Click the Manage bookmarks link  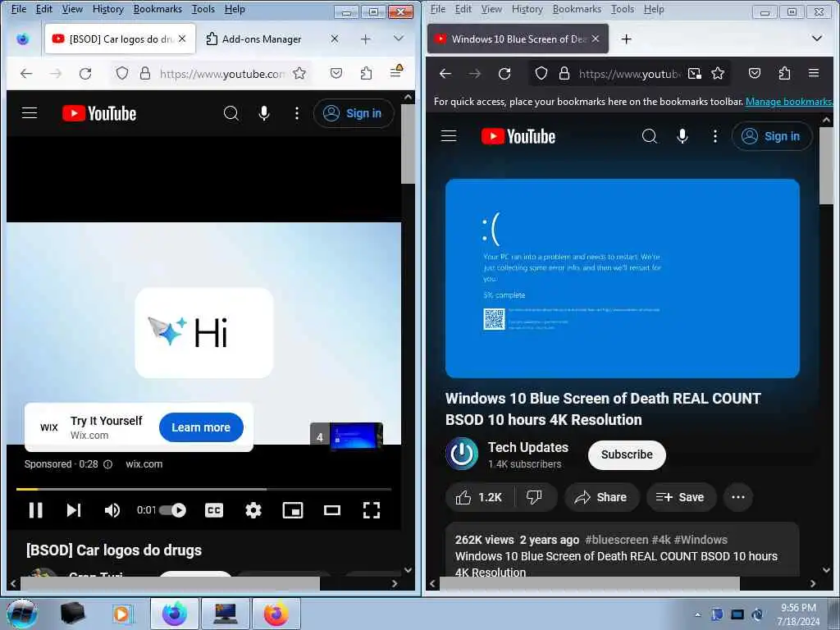click(x=788, y=101)
